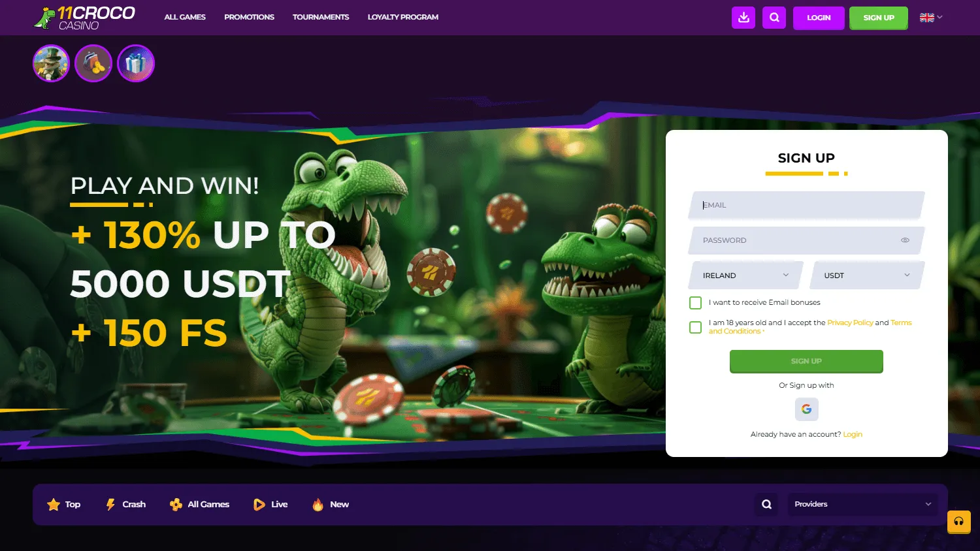Open the support headset icon
980x551 pixels.
click(x=958, y=522)
